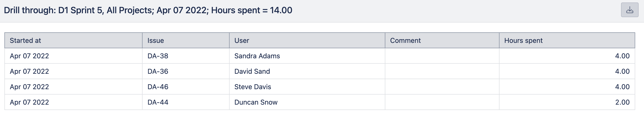Click the Started at column header

(74, 40)
